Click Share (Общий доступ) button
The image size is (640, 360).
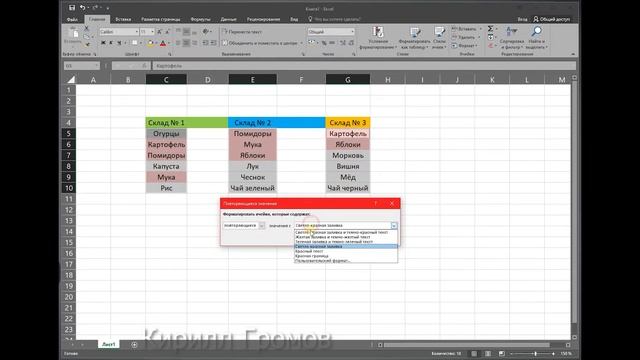click(552, 19)
